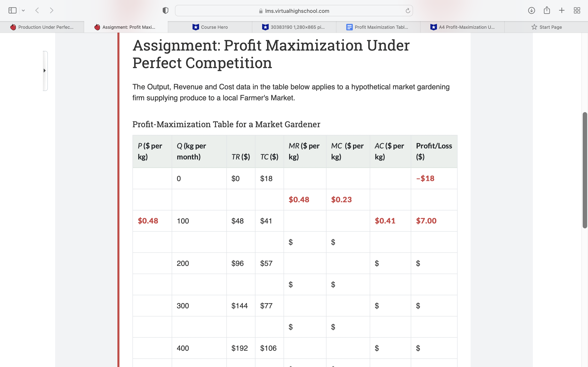The image size is (588, 367).
Task: Click the privacy shield icon
Action: click(x=165, y=10)
